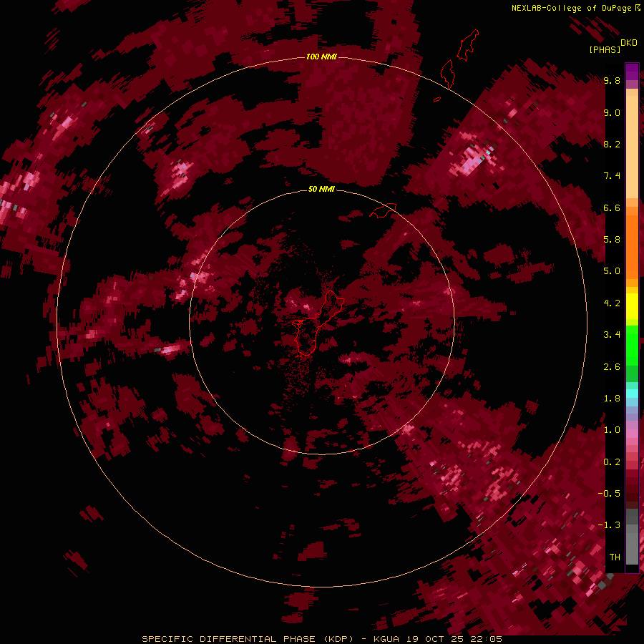The image size is (644, 644).
Task: Click the 19 OCT 25 22:05 timestamp
Action: click(x=454, y=639)
